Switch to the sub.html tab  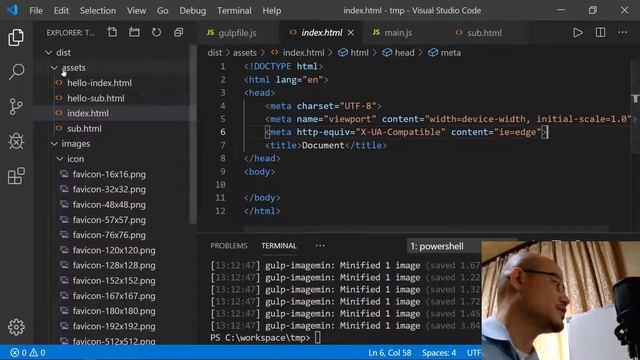click(x=484, y=33)
